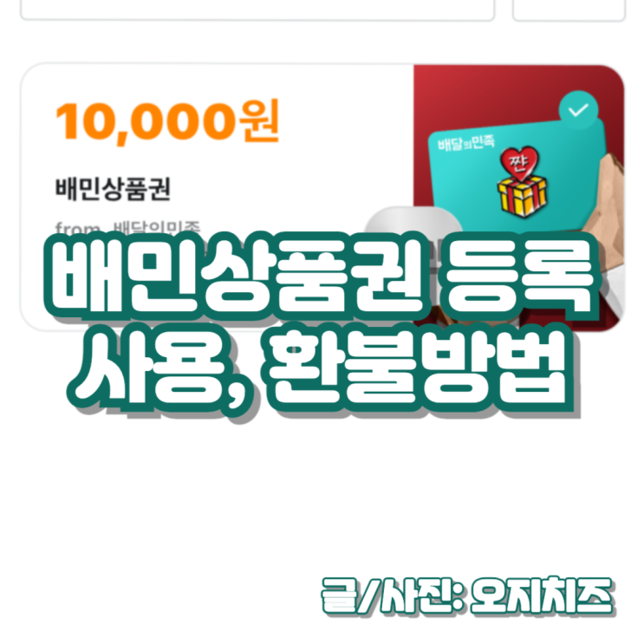Toggle the teal checkmark on gift card
The height and width of the screenshot is (644, 644).
click(578, 110)
